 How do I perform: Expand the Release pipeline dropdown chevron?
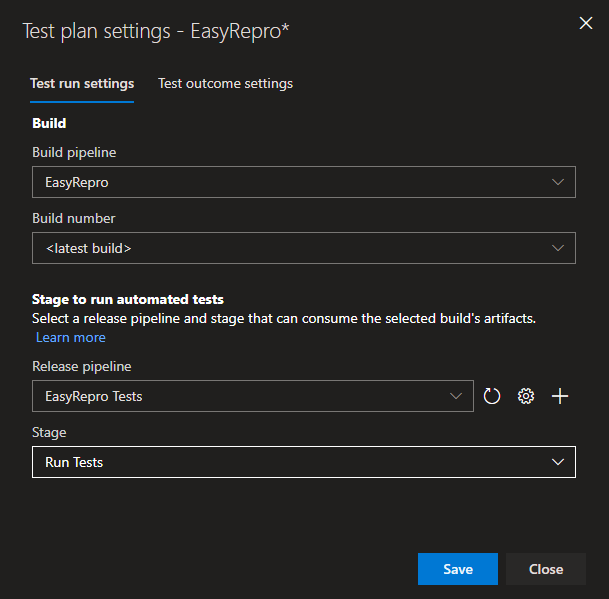click(x=456, y=396)
